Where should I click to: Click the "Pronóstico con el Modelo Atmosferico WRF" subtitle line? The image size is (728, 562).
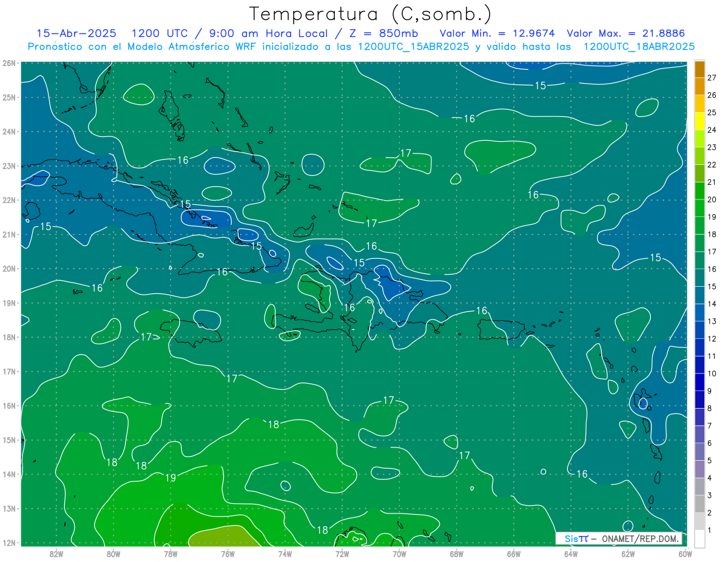click(362, 46)
